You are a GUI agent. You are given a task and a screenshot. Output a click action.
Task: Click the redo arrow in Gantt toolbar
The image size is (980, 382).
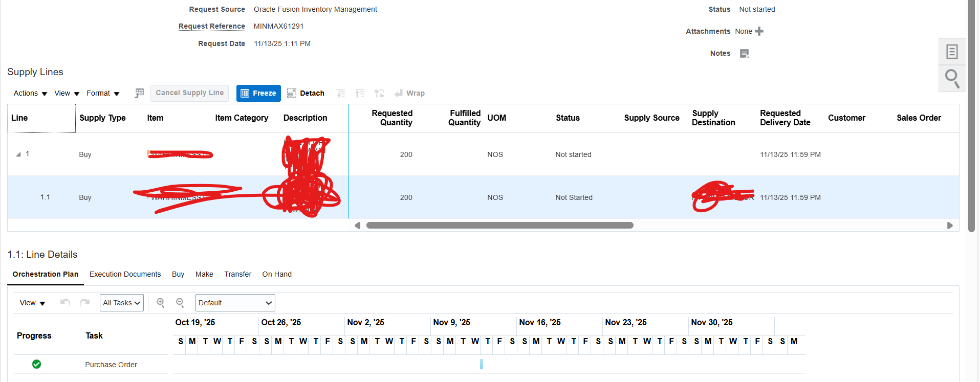(85, 303)
